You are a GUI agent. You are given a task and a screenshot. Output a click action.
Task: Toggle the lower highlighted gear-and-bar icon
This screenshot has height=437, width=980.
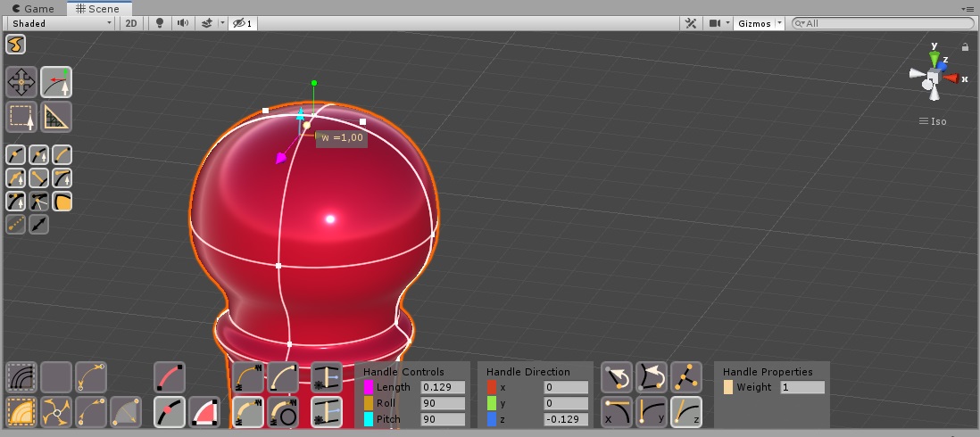point(327,412)
